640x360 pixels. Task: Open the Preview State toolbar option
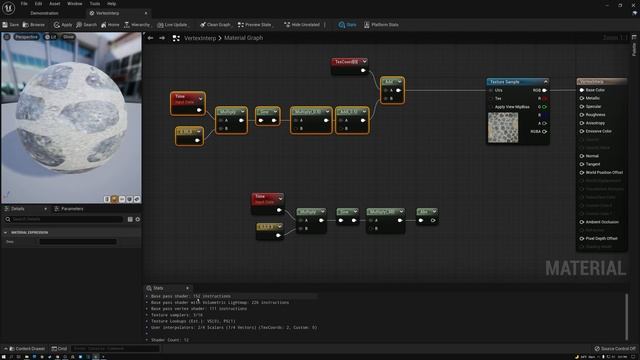pyautogui.click(x=254, y=25)
